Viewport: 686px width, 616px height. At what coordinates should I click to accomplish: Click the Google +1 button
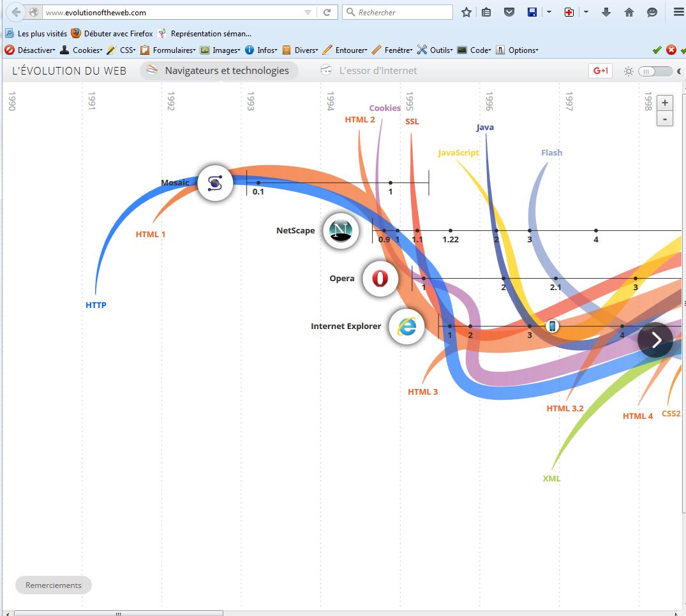click(x=600, y=71)
